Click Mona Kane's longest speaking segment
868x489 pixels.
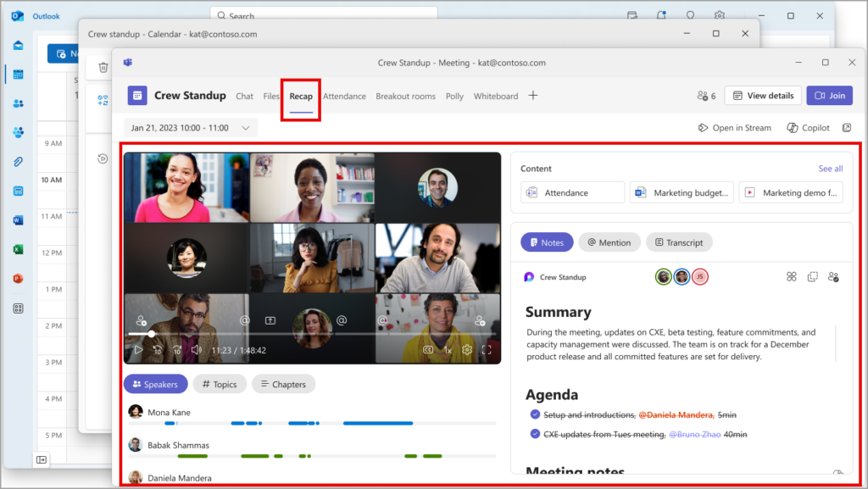378,423
